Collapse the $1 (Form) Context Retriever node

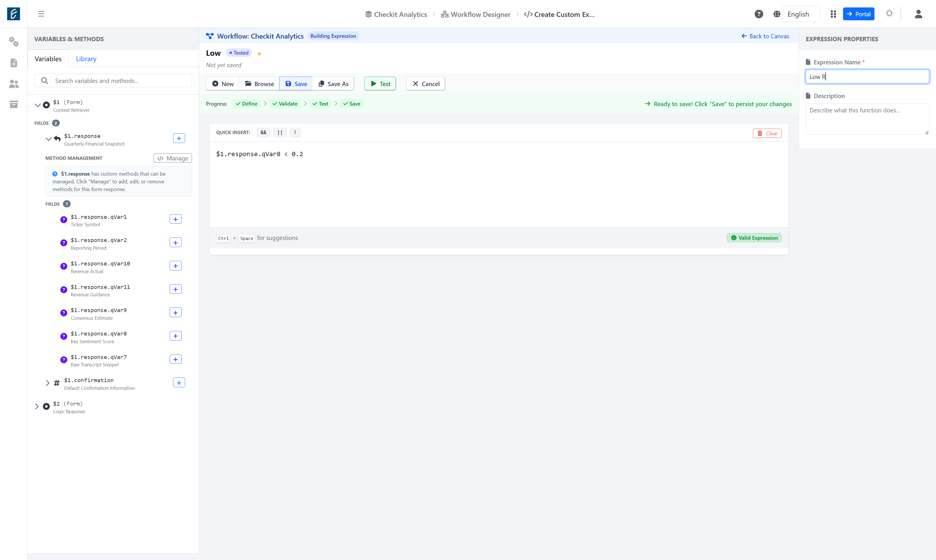click(37, 105)
